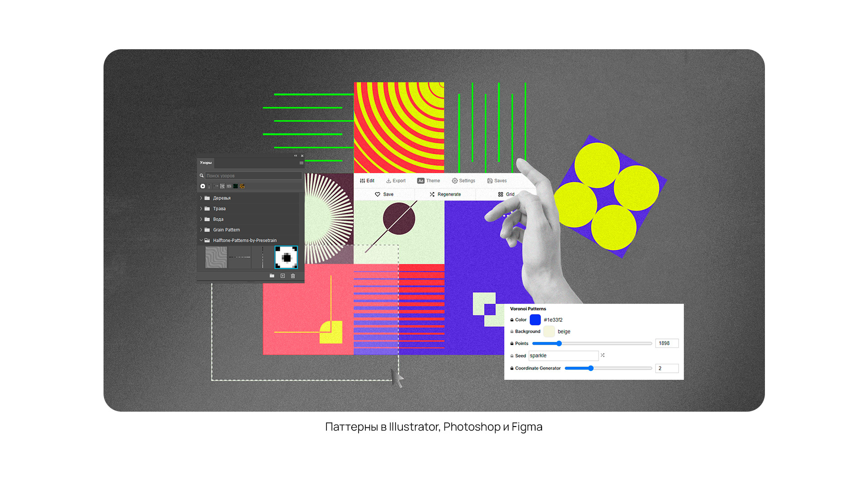
Task: Click the create new group folder icon
Action: point(272,276)
